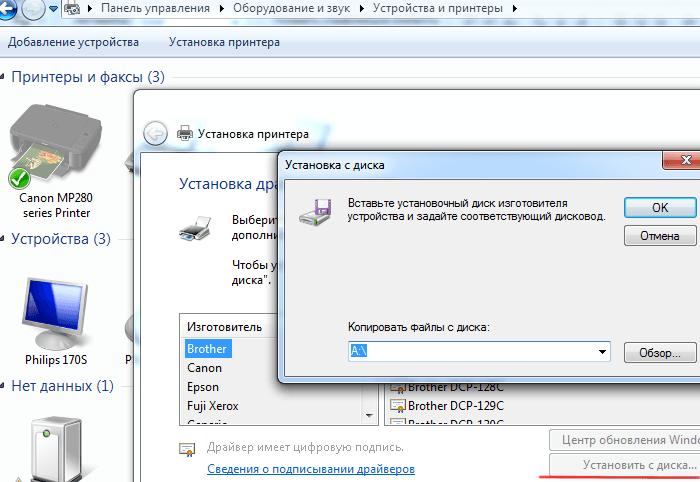700x482 pixels.
Task: Select Brother in the Изготовитель list
Action: [207, 349]
